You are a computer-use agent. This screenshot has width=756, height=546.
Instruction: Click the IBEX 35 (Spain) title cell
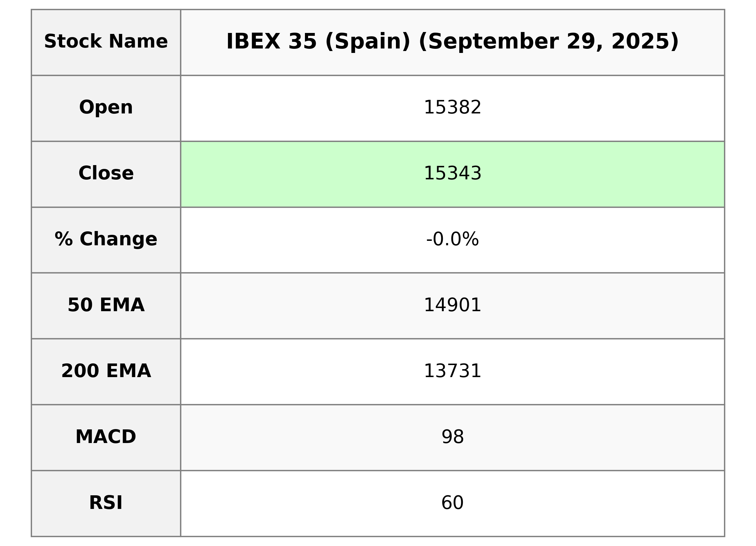point(452,42)
